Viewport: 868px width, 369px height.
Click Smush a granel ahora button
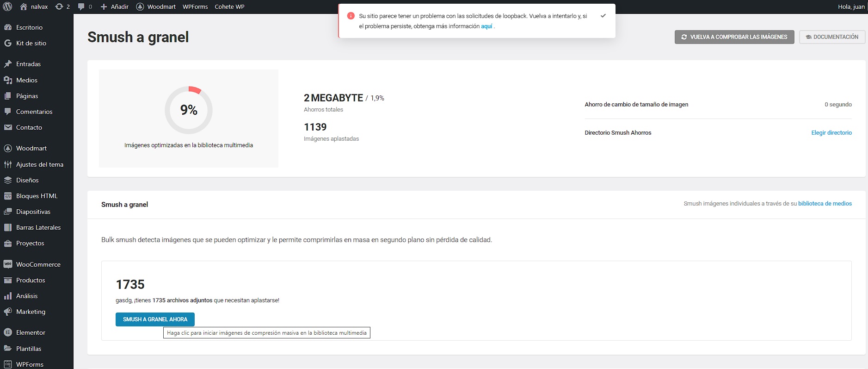click(155, 319)
